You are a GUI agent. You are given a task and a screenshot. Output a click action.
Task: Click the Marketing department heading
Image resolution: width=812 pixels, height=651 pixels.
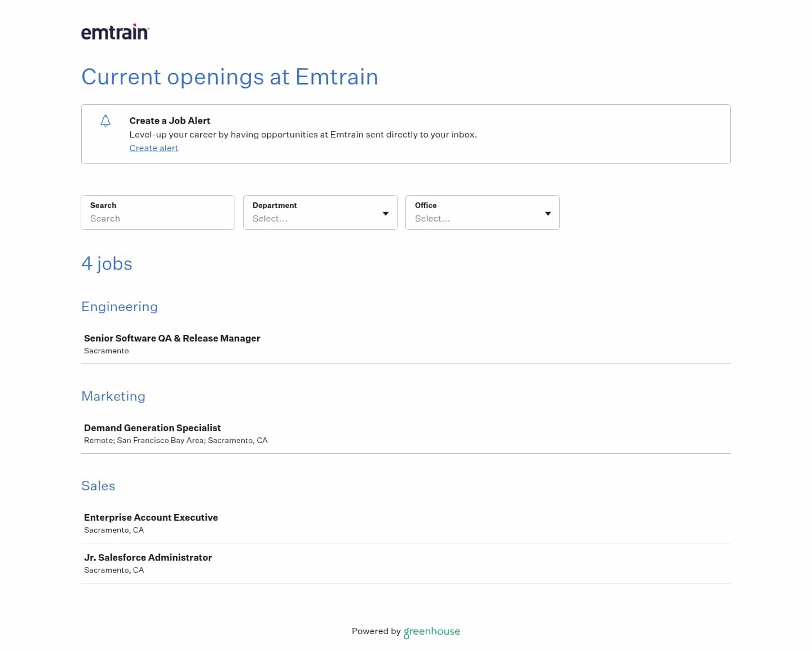pos(113,396)
